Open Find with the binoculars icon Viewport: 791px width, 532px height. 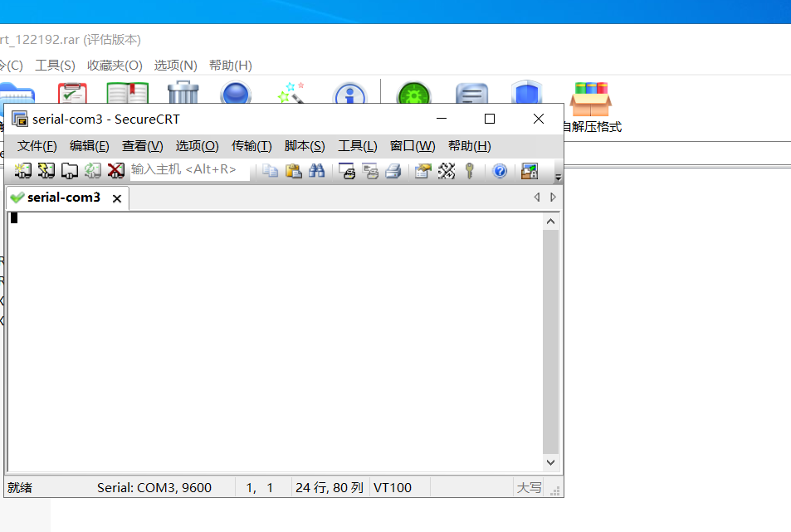point(316,171)
